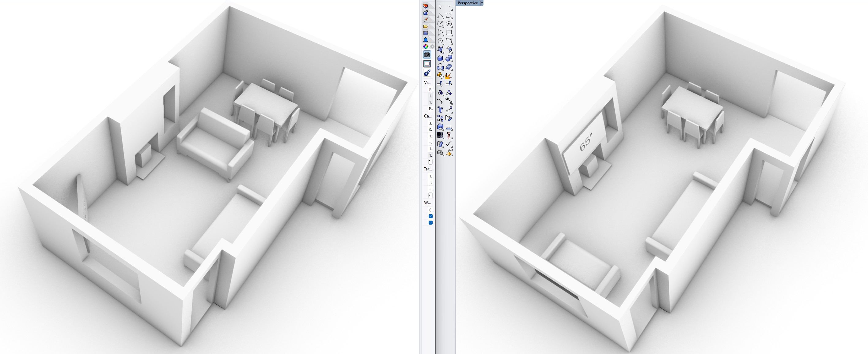Uncheck the first wallpaper checkbox
868x354 pixels.
pyautogui.click(x=430, y=216)
